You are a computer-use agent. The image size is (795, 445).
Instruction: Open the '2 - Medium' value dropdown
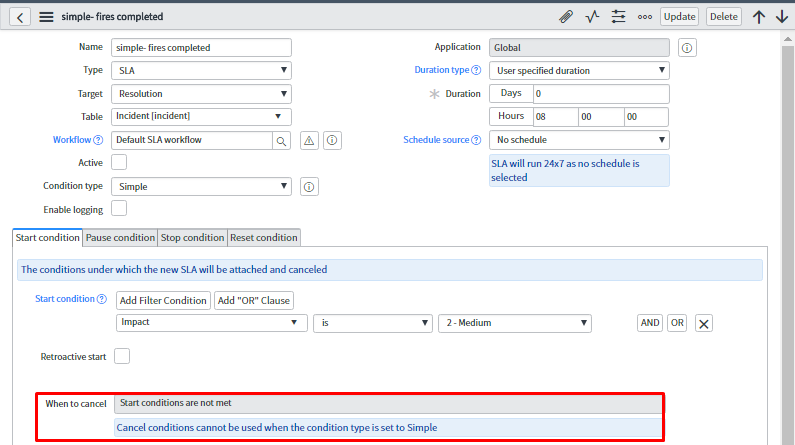[x=515, y=323]
